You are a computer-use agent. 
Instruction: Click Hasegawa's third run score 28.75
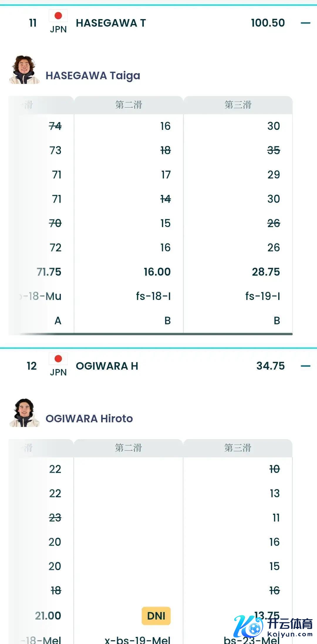266,272
